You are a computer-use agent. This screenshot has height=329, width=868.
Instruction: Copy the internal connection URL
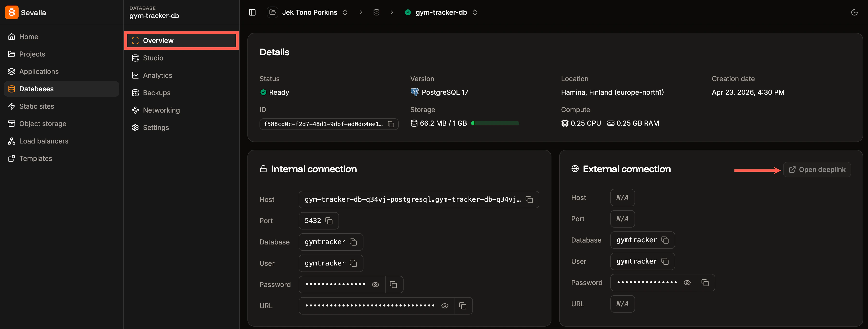[x=463, y=306]
